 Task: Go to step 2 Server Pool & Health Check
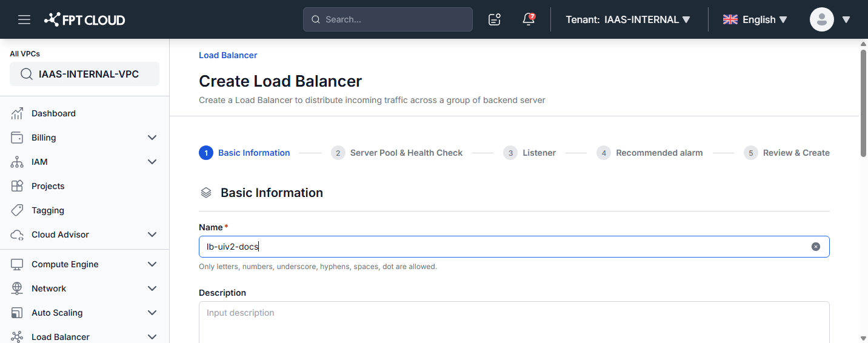click(396, 153)
